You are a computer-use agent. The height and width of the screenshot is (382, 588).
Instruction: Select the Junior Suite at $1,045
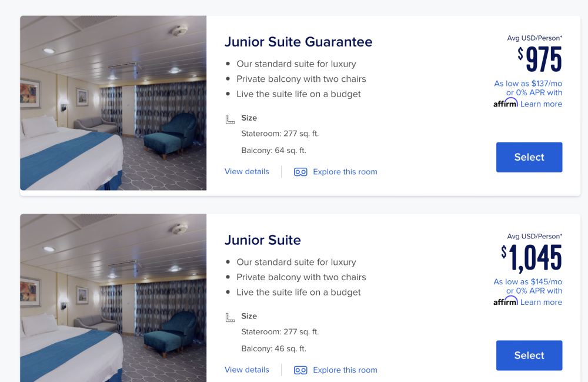coord(529,356)
